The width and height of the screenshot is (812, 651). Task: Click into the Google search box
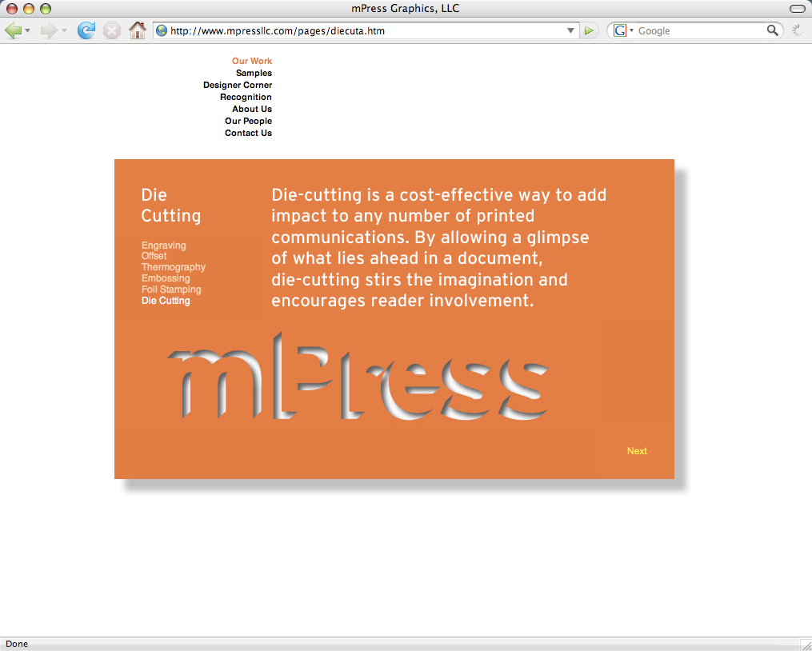coord(700,30)
